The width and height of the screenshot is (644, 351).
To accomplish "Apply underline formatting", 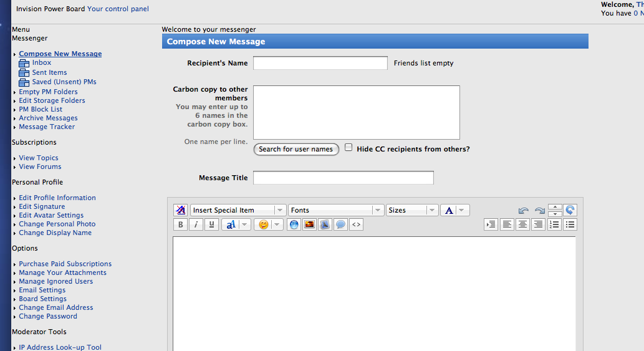I will click(x=211, y=224).
